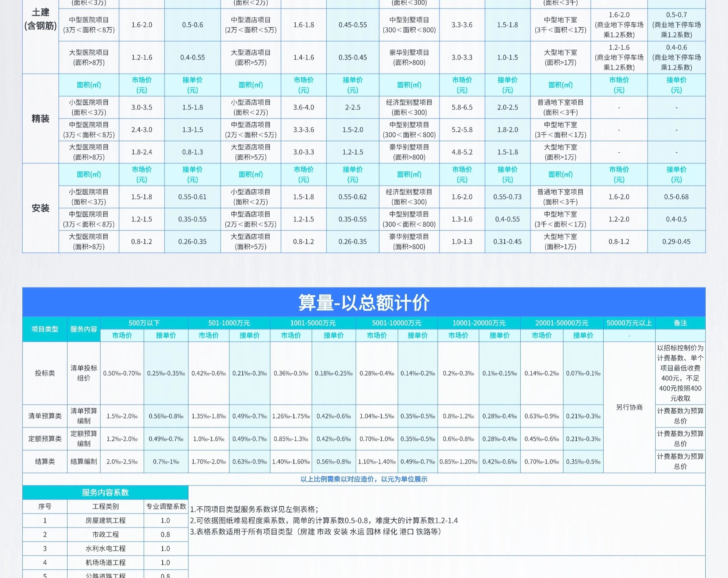Click the 备注 column header
Image resolution: width=728 pixels, height=578 pixels.
pos(680,323)
